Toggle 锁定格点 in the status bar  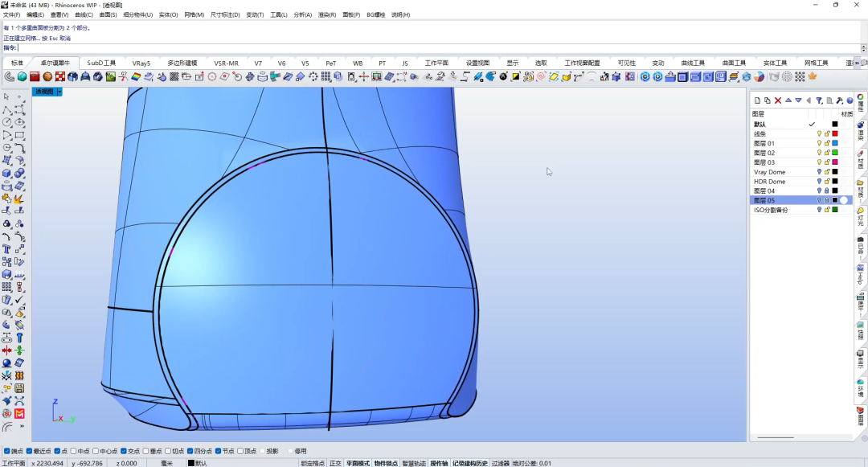(313, 463)
